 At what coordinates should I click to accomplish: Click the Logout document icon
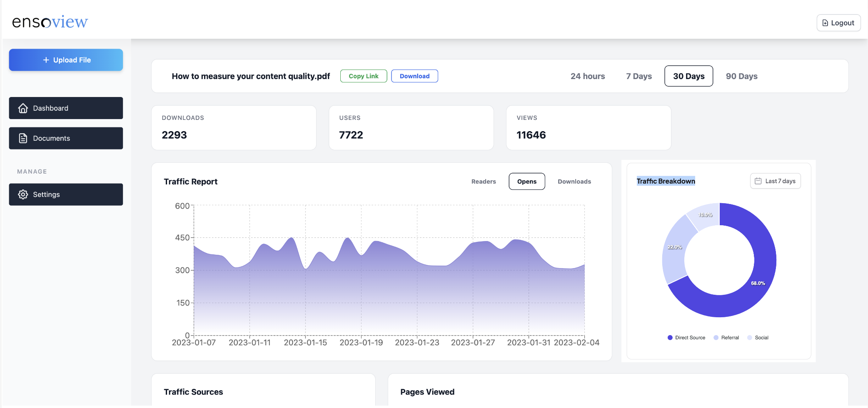tap(825, 23)
